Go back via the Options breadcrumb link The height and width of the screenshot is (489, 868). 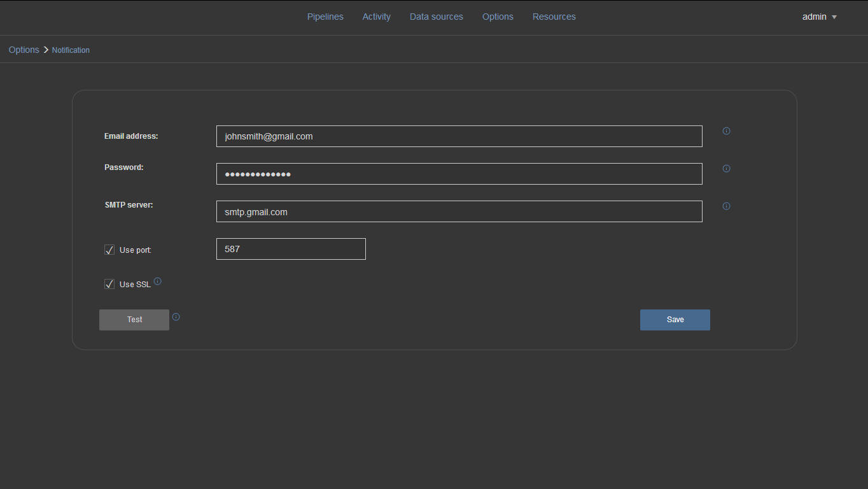pos(24,50)
